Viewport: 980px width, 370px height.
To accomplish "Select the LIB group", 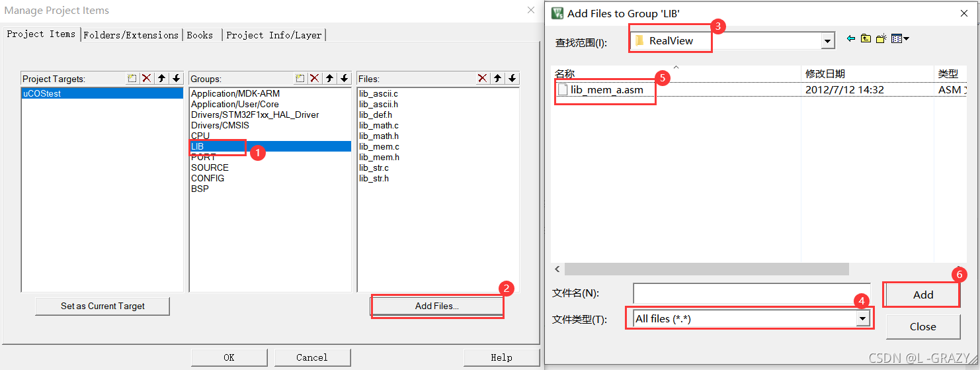I will [270, 146].
